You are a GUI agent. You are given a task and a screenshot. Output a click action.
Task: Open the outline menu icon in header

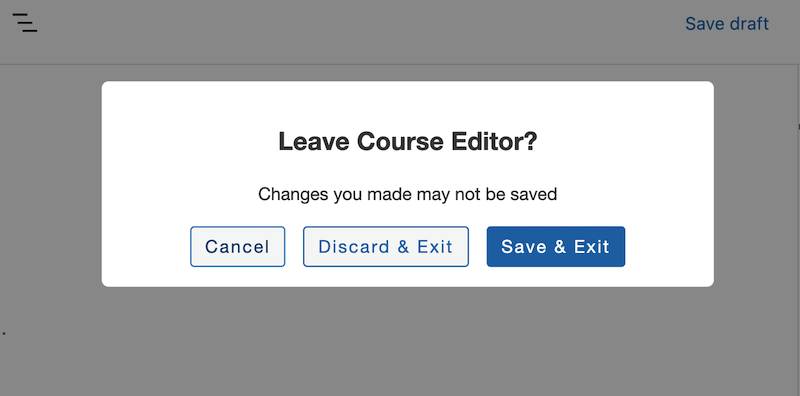(x=24, y=23)
